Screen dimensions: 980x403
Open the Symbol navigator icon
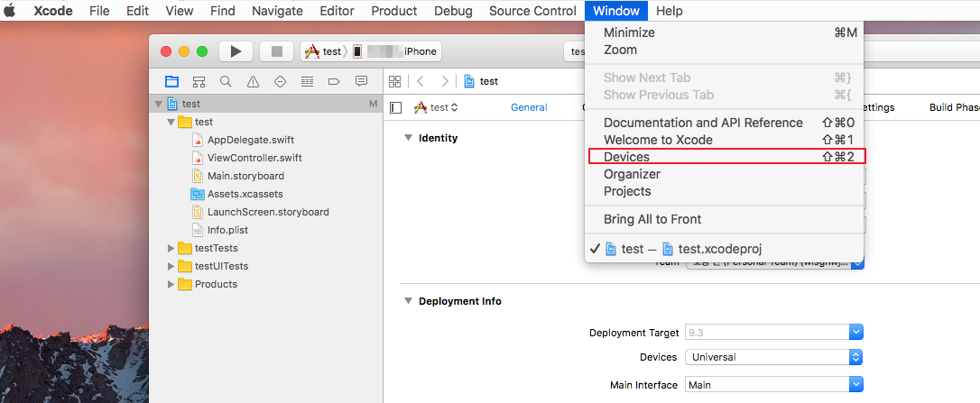tap(199, 82)
